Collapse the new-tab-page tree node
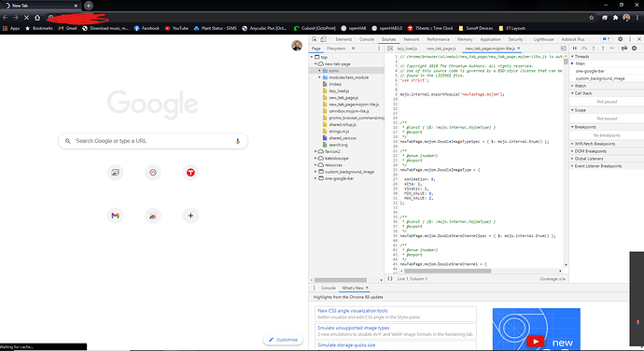 pos(315,64)
